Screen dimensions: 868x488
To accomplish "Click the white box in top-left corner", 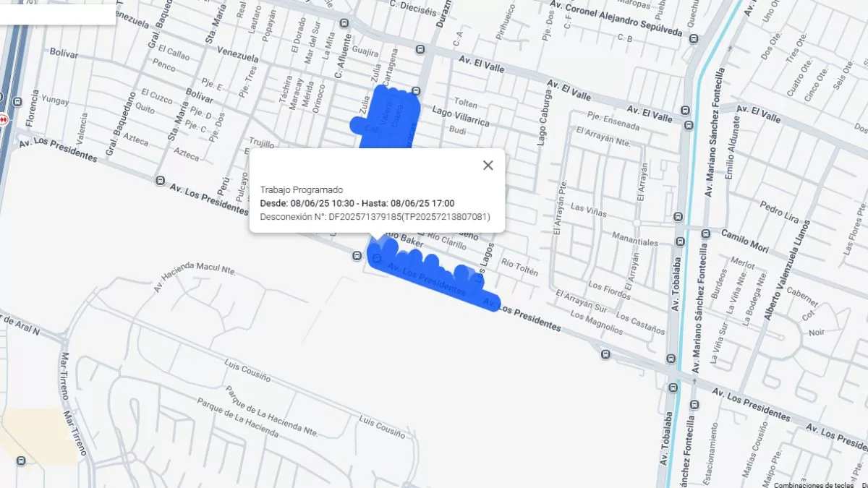I will (58, 12).
